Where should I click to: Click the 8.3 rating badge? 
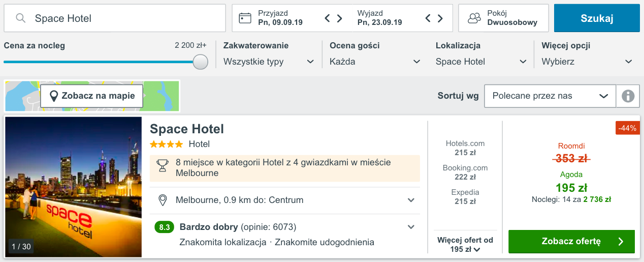(x=164, y=227)
